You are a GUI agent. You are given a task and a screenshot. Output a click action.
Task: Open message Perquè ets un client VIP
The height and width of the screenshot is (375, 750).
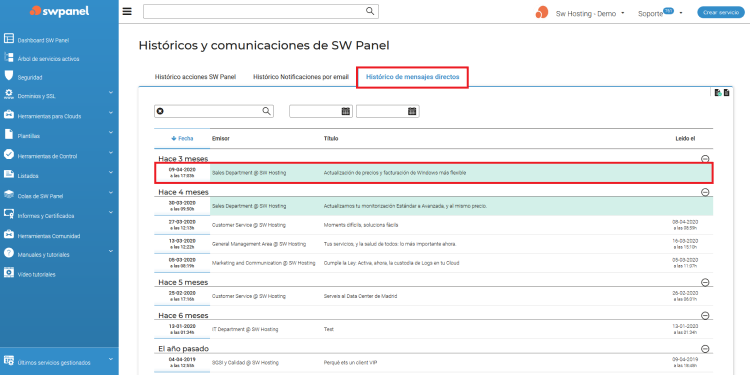tap(350, 363)
